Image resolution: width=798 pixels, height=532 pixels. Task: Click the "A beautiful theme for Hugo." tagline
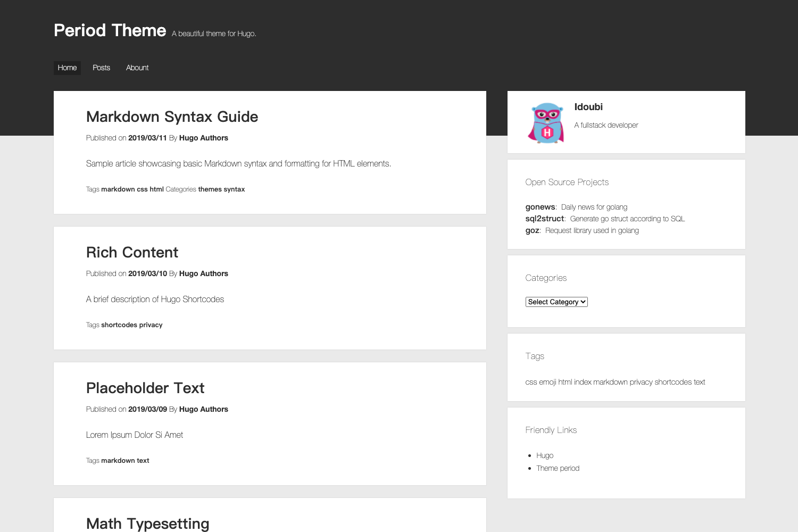[x=214, y=34]
